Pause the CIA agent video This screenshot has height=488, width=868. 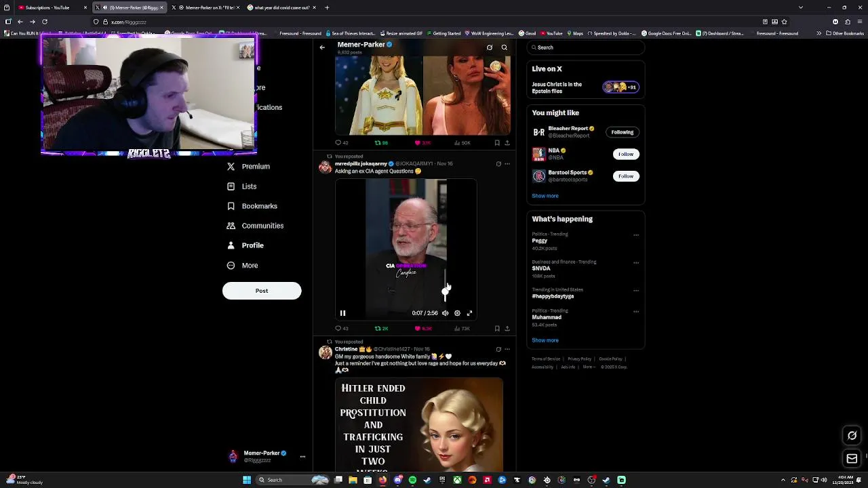(342, 313)
